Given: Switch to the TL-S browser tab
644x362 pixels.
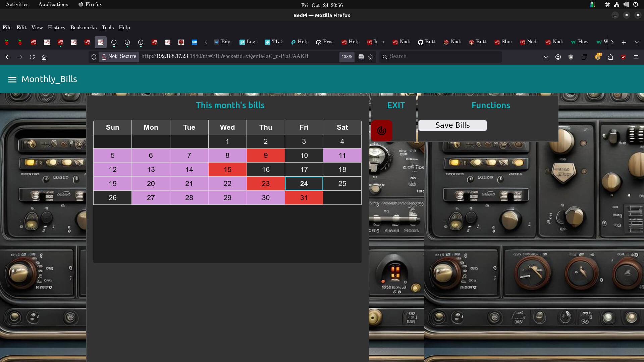Looking at the screenshot, I should 274,42.
